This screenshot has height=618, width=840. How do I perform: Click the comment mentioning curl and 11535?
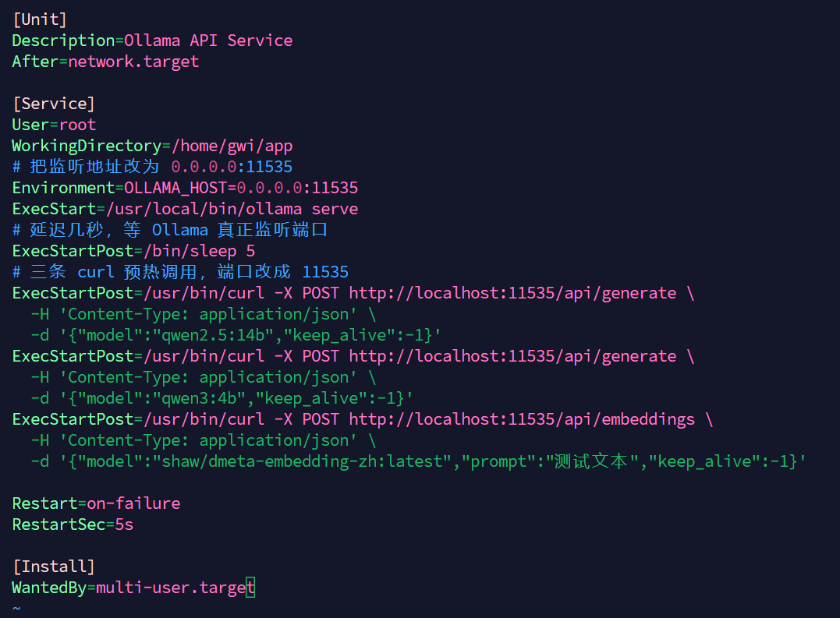point(180,272)
